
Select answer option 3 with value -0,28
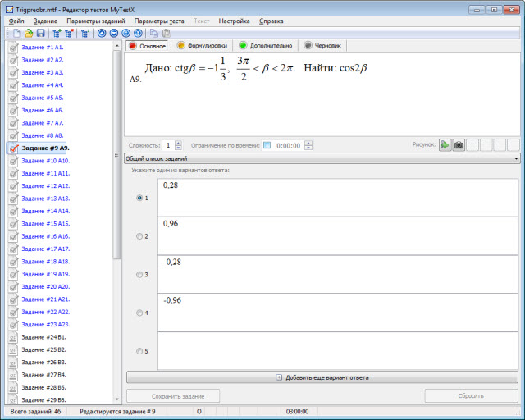click(139, 274)
